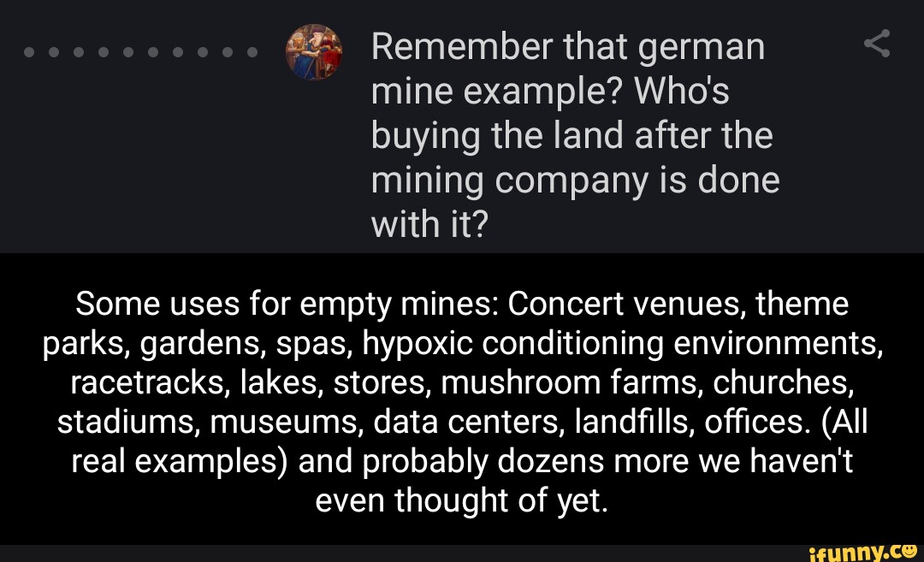The height and width of the screenshot is (562, 924).
Task: Open the commenter's circular profile avatar
Action: (x=313, y=51)
